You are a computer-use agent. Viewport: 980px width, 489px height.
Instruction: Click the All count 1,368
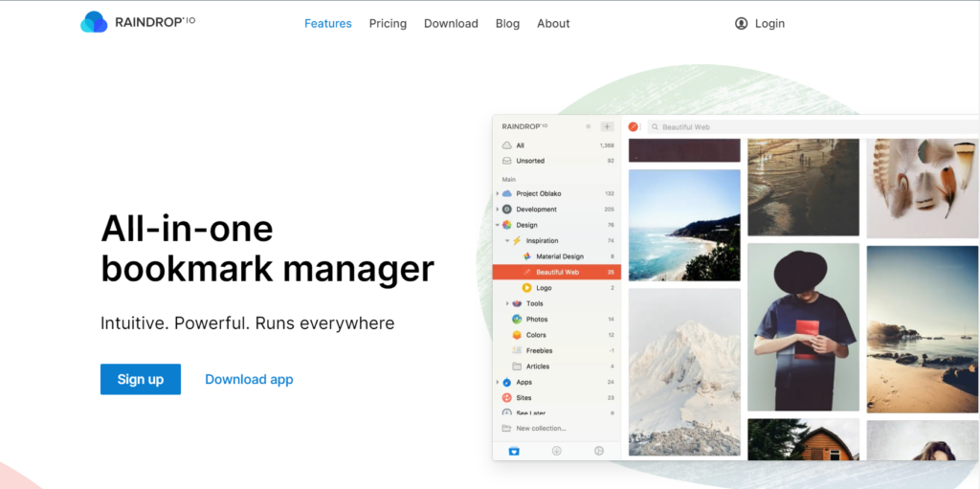[607, 145]
